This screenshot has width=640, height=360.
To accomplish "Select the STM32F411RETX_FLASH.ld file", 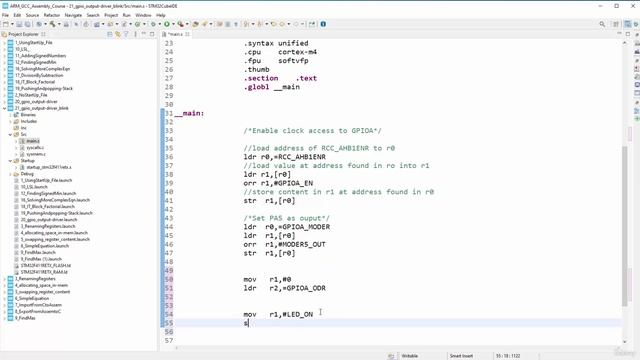I will click(x=45, y=265).
